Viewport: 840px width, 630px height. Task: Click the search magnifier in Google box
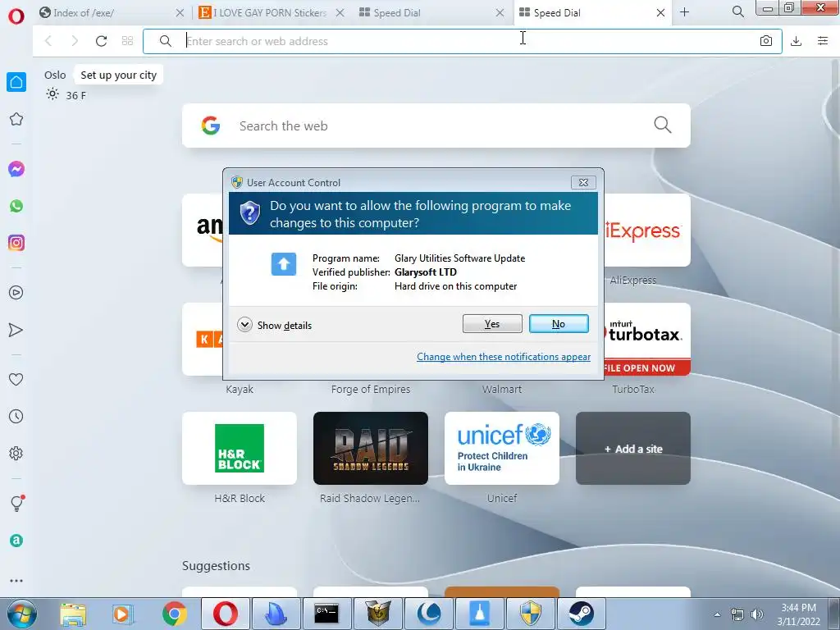point(663,125)
